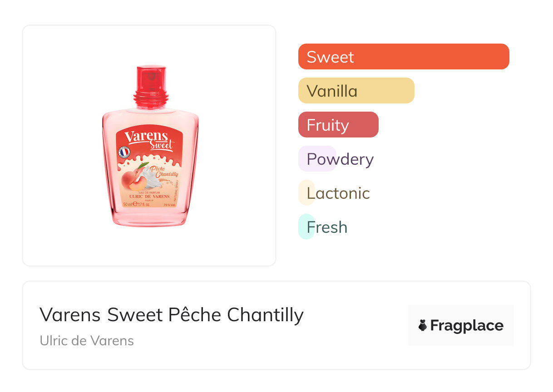
Task: Open the Ulric de Varens brand link
Action: pyautogui.click(x=87, y=341)
